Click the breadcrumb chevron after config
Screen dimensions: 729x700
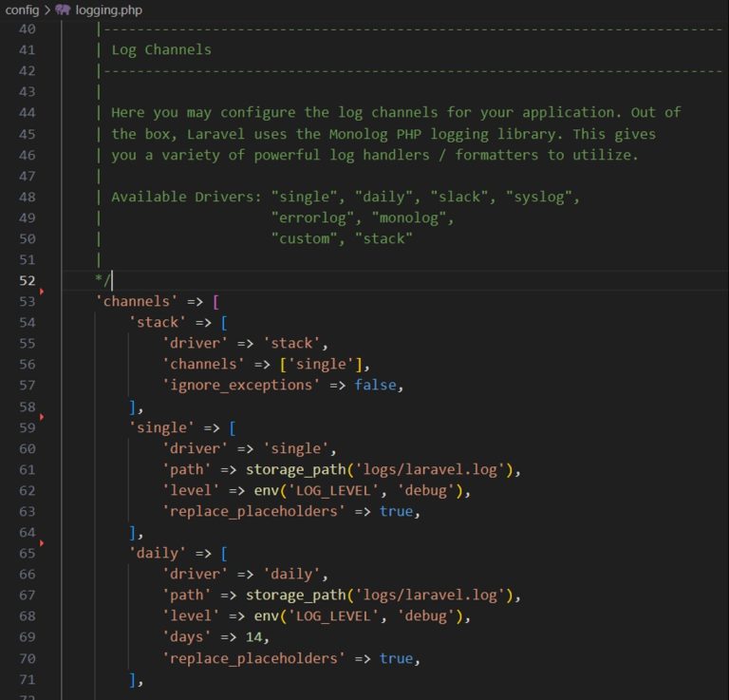tap(47, 9)
